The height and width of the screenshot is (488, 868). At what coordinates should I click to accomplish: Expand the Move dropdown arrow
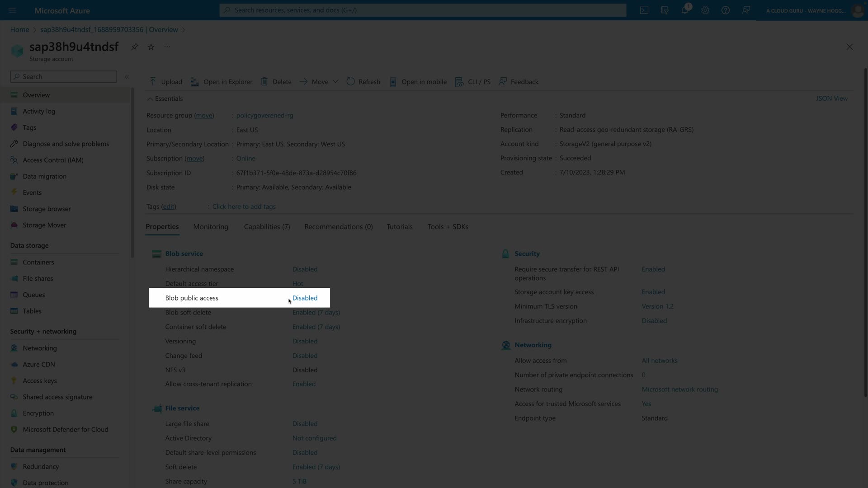pyautogui.click(x=335, y=82)
